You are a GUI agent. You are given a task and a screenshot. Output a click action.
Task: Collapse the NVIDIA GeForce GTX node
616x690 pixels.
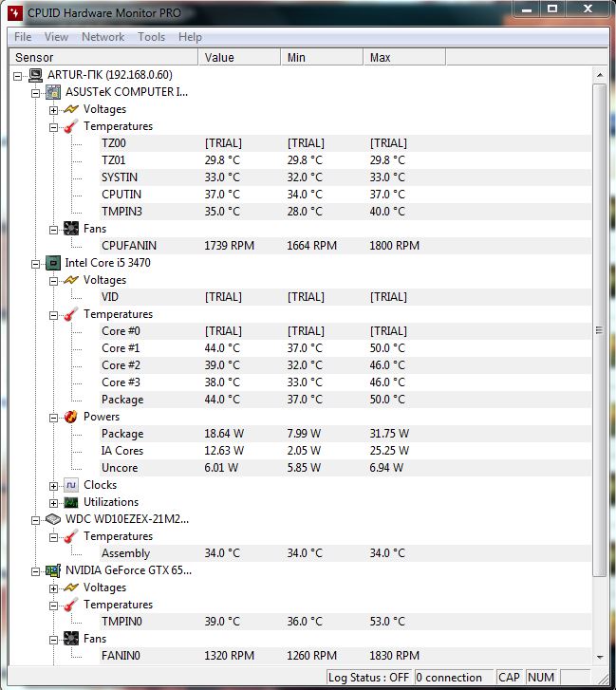(x=36, y=571)
